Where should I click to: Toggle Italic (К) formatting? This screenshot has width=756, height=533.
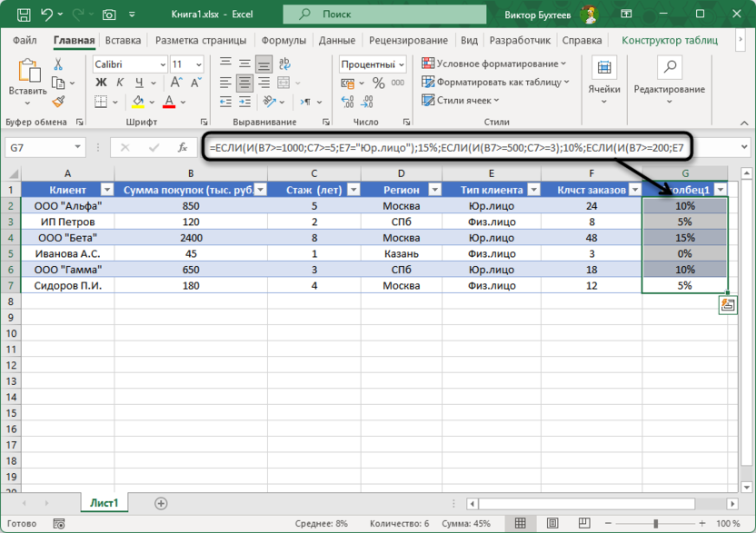121,83
